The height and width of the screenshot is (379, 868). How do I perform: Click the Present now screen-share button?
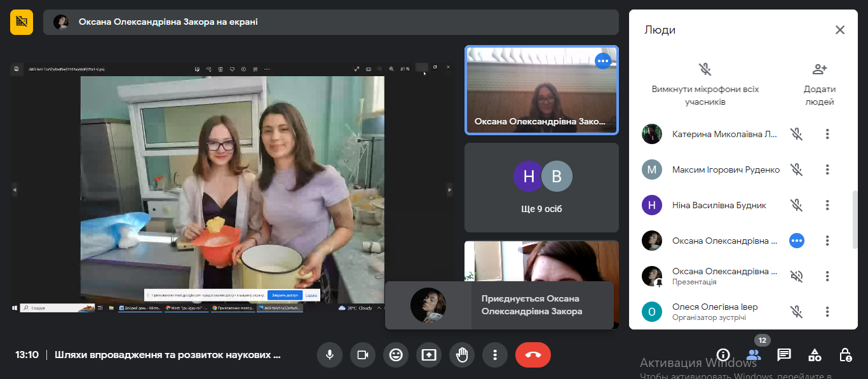point(429,355)
